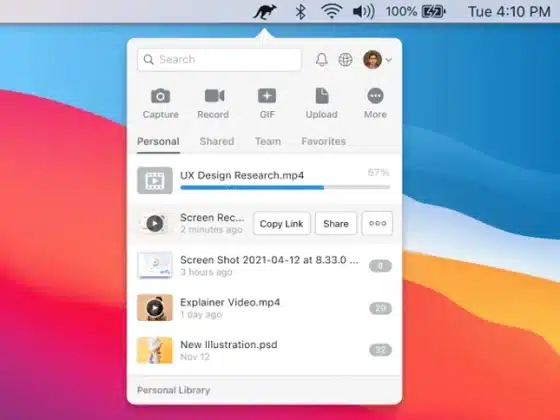Click the Search field
This screenshot has width=560, height=420.
coord(219,60)
